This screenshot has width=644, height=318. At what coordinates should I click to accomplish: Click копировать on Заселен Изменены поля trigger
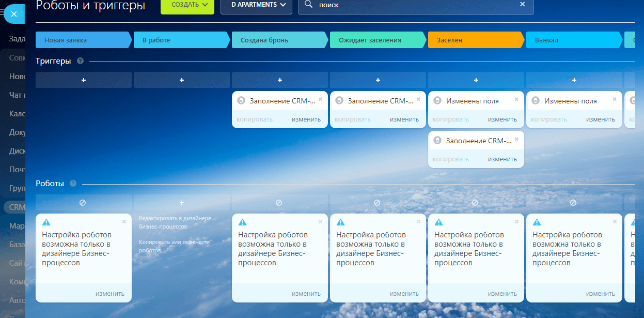pos(451,119)
